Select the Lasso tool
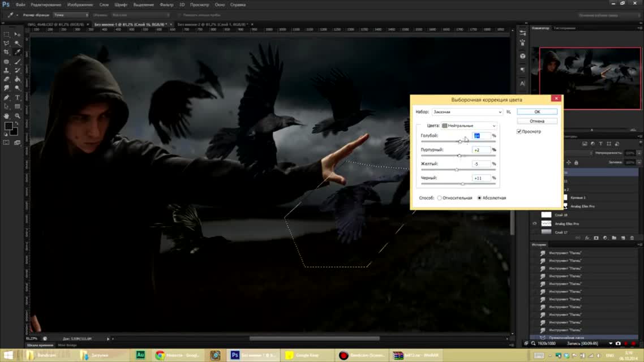644x362 pixels. [x=7, y=43]
